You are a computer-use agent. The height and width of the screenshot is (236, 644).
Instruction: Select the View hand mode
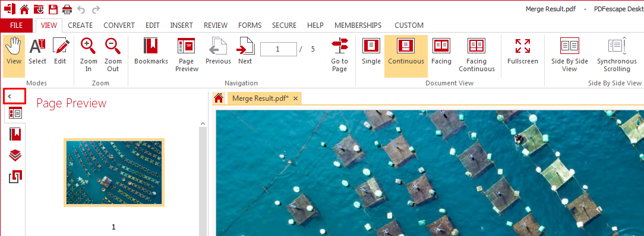[14, 56]
